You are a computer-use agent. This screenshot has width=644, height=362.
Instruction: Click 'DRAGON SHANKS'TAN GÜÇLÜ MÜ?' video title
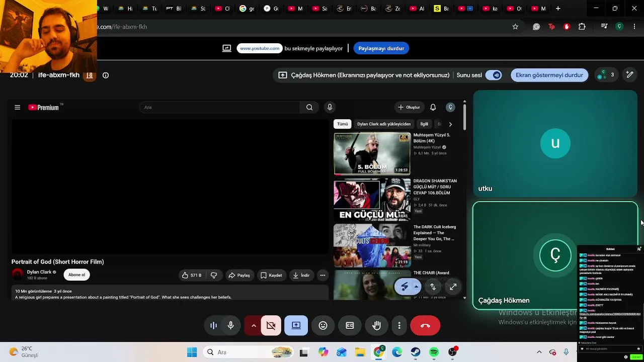pyautogui.click(x=435, y=187)
